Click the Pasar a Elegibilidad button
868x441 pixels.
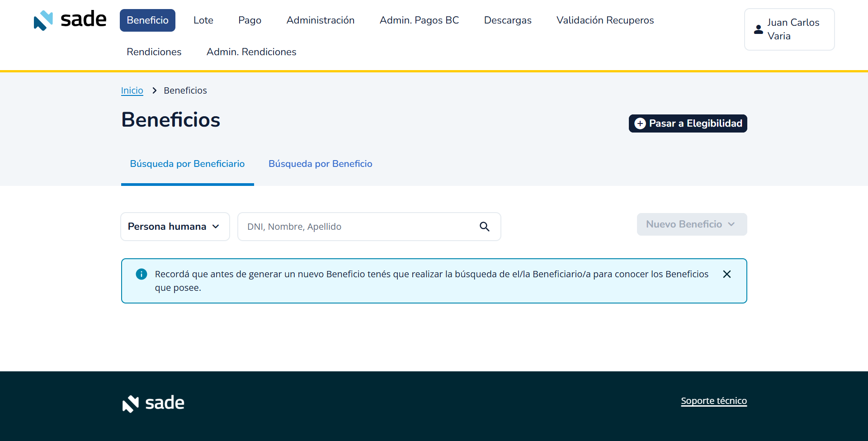coord(688,123)
